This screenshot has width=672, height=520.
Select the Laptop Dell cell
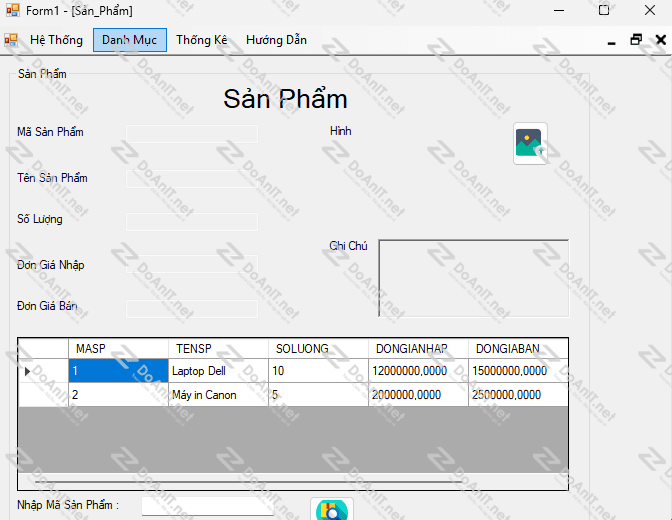click(219, 371)
